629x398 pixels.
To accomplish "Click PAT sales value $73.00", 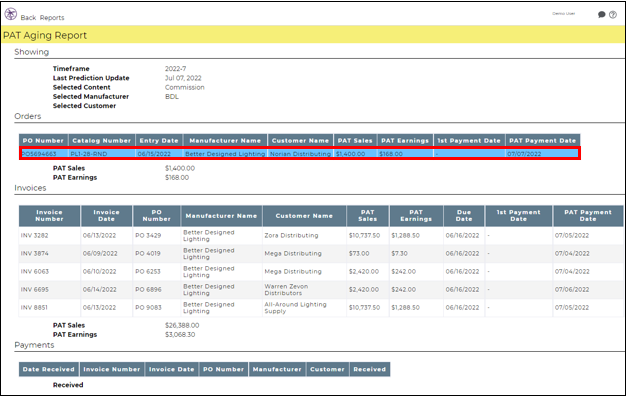I will click(359, 254).
